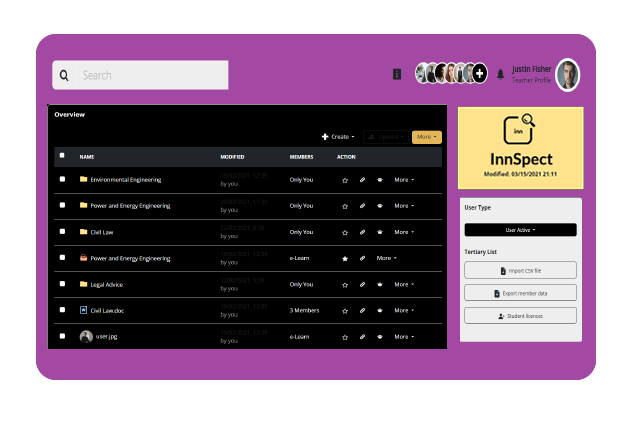The image size is (633, 423).
Task: Open the User Active dropdown
Action: (x=520, y=230)
